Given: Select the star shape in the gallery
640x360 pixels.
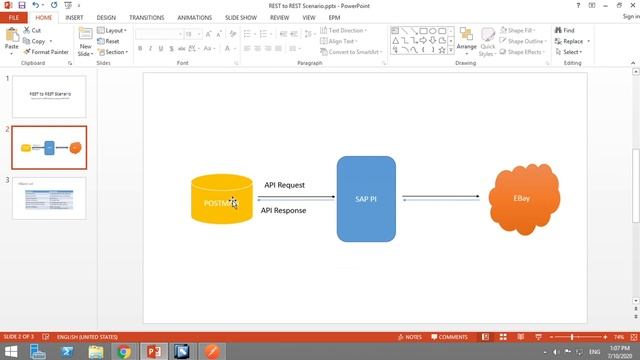Looking at the screenshot, I should pyautogui.click(x=442, y=50).
